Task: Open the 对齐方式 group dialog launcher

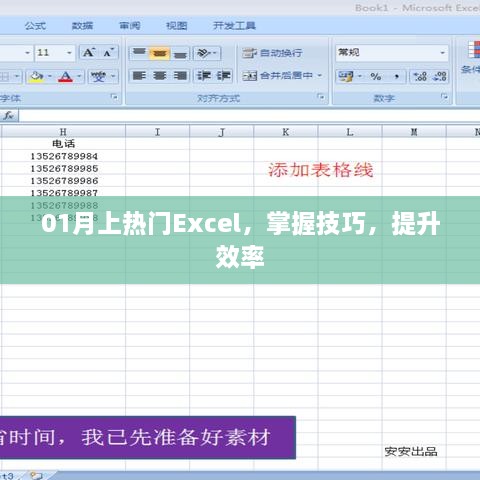Action: click(321, 97)
